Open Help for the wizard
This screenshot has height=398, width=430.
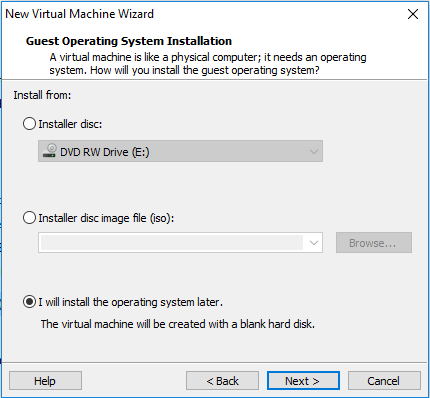click(45, 381)
